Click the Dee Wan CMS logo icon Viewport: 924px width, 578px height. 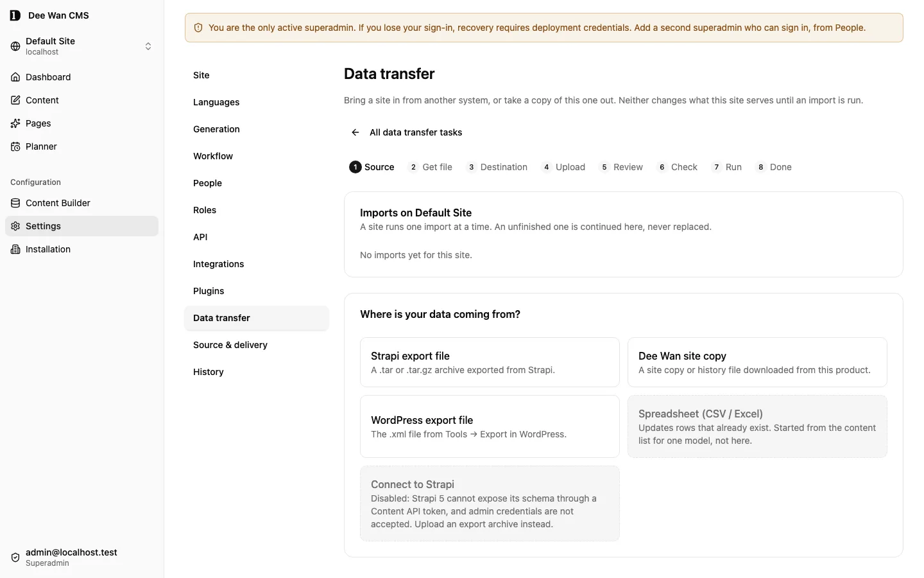point(15,15)
